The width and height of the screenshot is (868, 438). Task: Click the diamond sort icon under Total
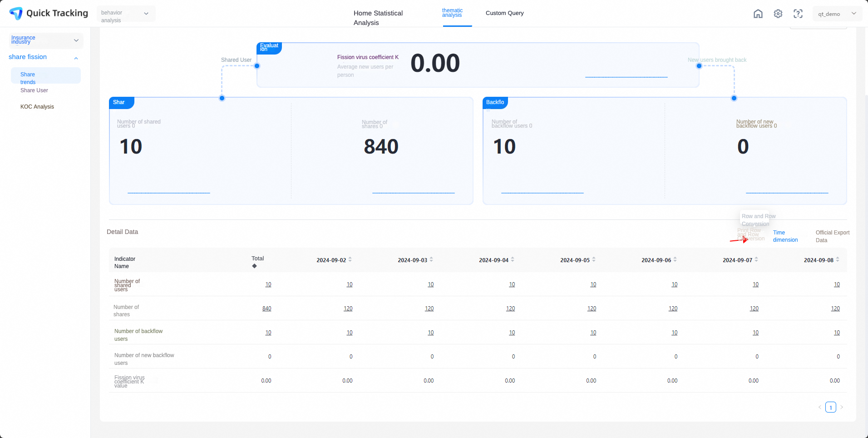click(x=255, y=266)
